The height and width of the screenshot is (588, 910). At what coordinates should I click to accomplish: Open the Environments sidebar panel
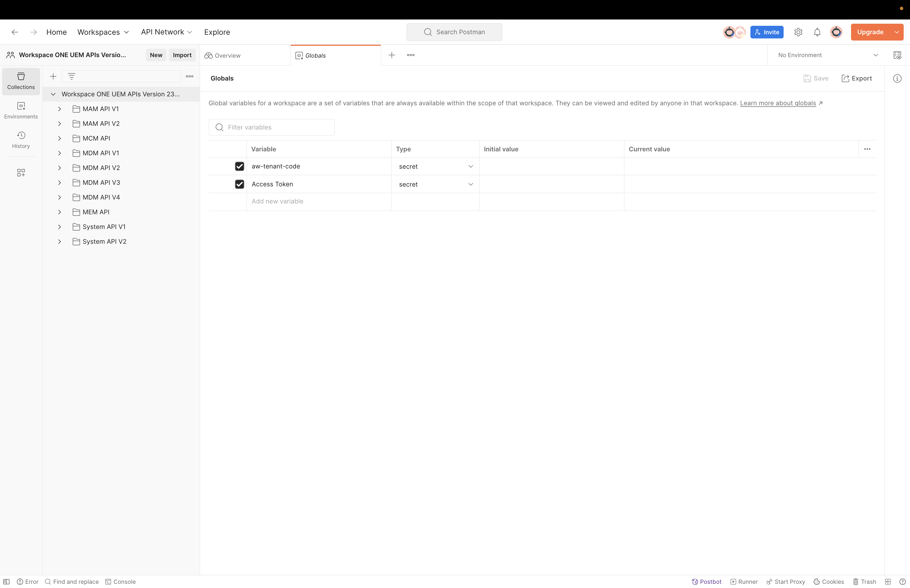[21, 110]
